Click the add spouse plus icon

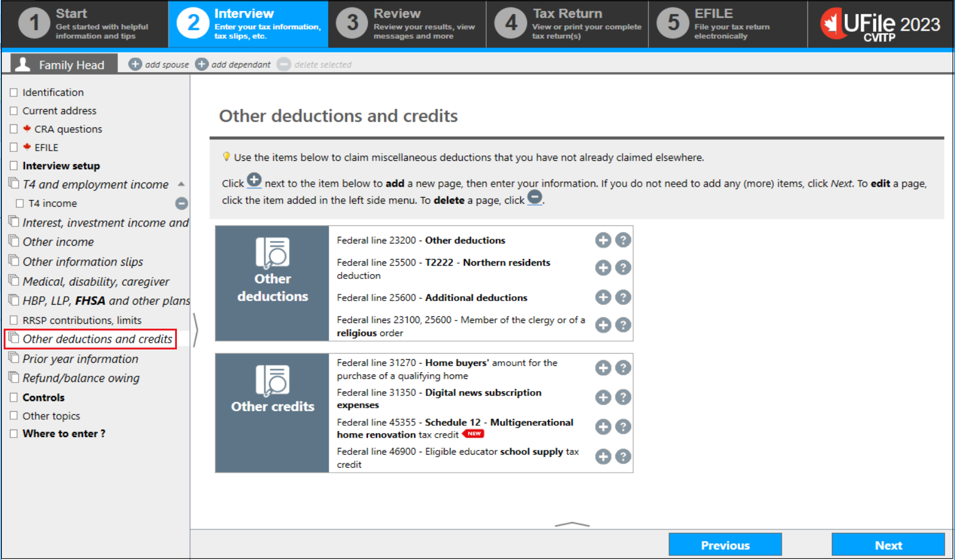click(x=135, y=64)
